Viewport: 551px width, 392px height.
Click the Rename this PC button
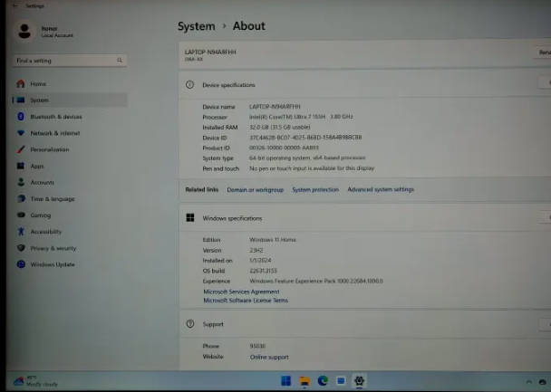[x=544, y=53]
